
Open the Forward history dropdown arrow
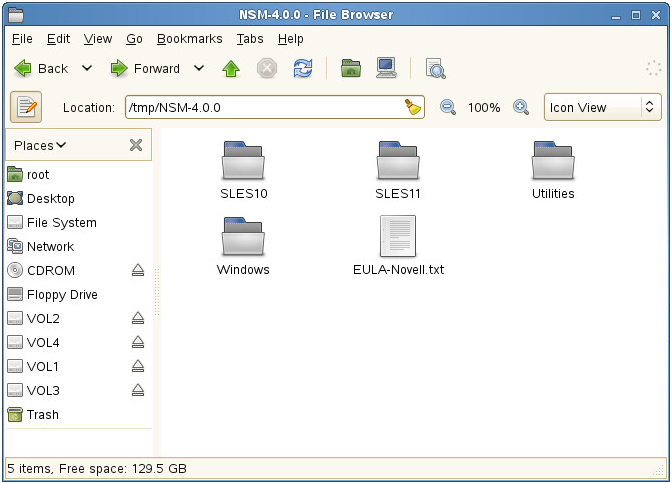coord(199,68)
